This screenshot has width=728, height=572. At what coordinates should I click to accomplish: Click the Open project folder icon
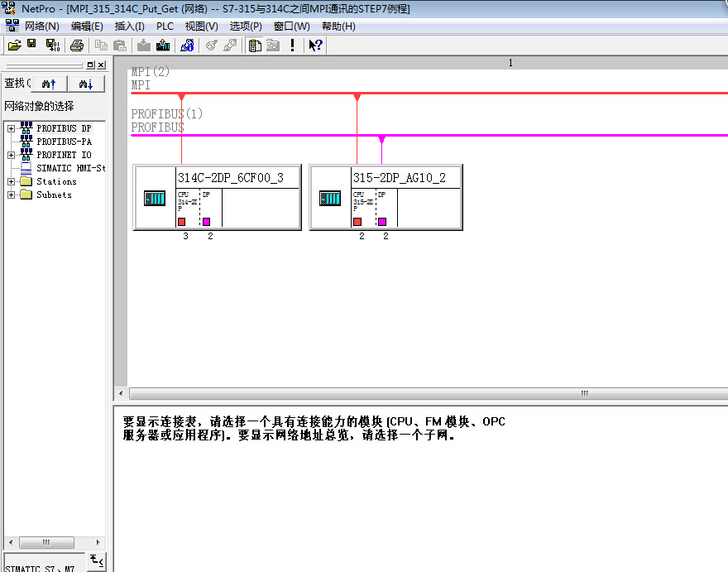tap(14, 45)
